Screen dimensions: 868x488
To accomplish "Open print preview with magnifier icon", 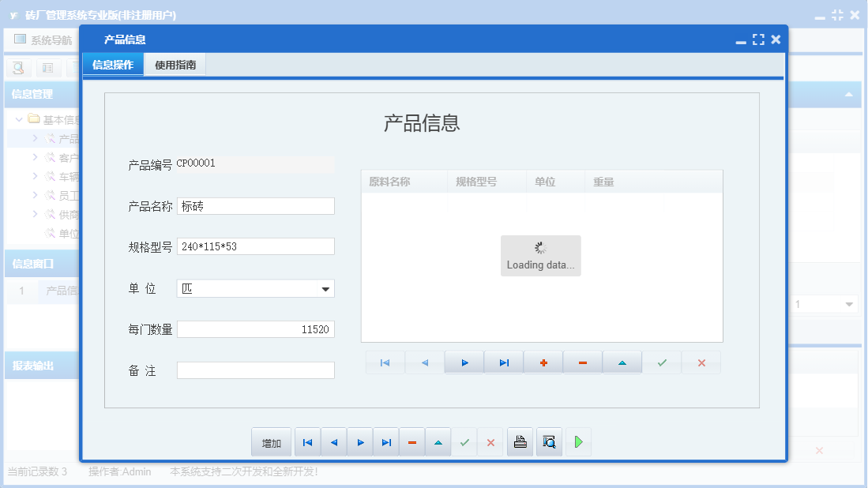I will (549, 442).
